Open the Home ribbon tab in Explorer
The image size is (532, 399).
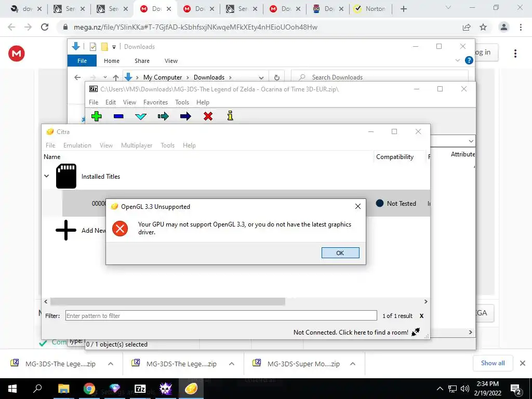point(112,61)
